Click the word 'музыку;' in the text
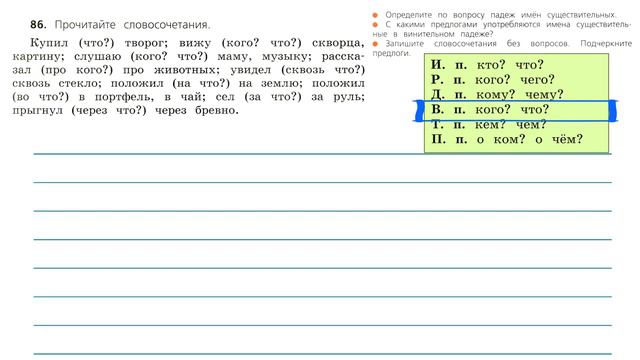The height and width of the screenshot is (360, 640). click(x=287, y=56)
